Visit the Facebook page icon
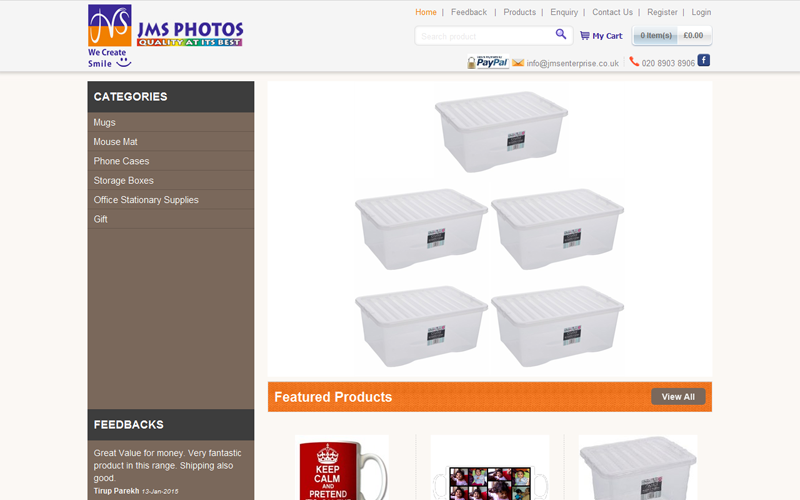 click(704, 60)
